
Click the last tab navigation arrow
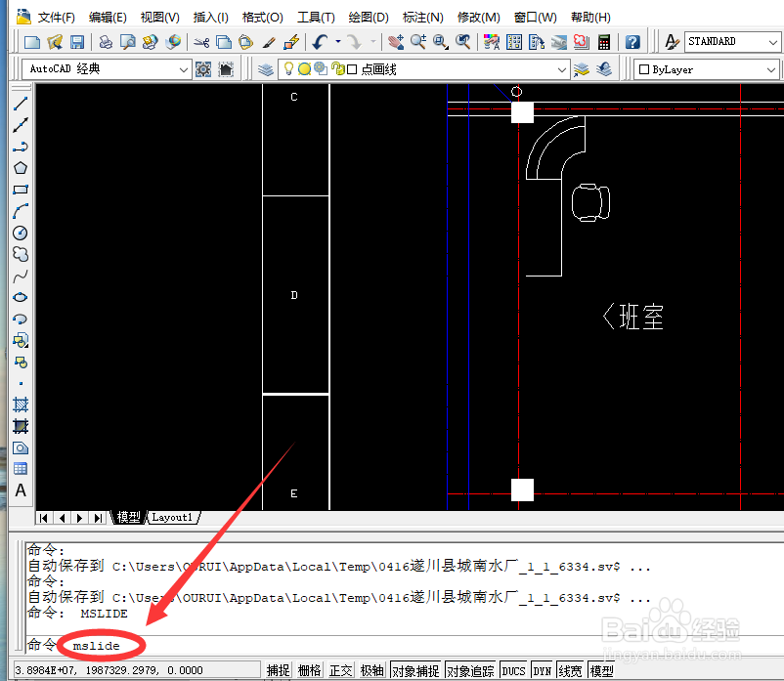pos(98,518)
